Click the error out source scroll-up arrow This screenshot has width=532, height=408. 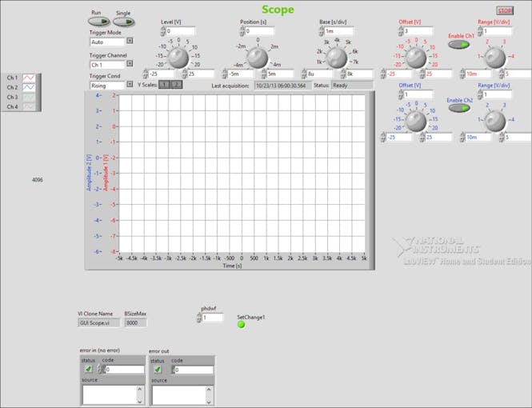210,390
